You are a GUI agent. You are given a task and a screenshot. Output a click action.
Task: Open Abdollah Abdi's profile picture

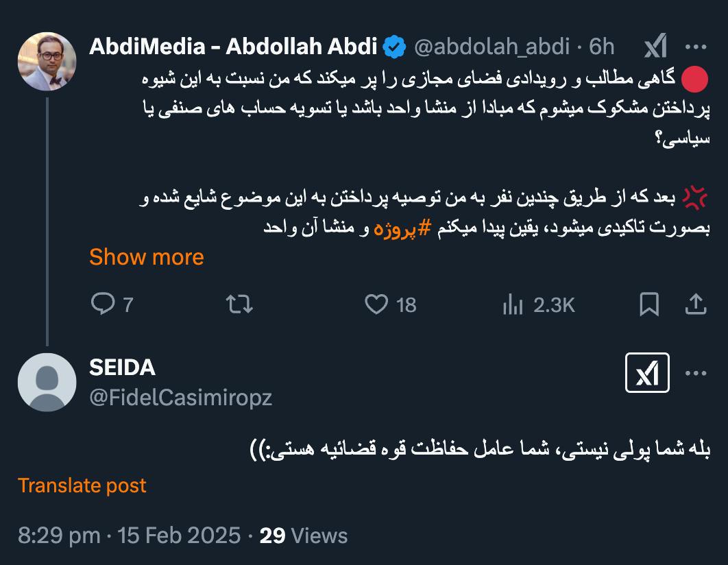(x=47, y=61)
